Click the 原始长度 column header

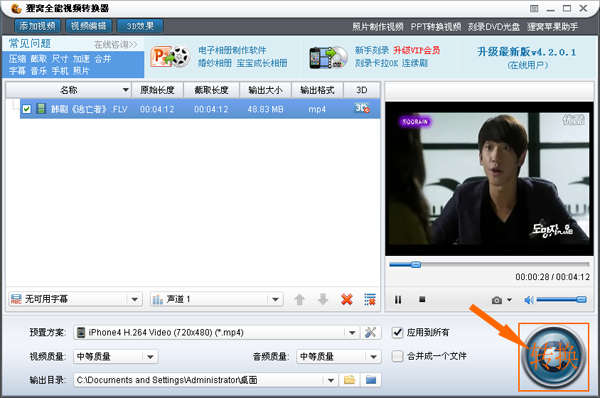[157, 90]
